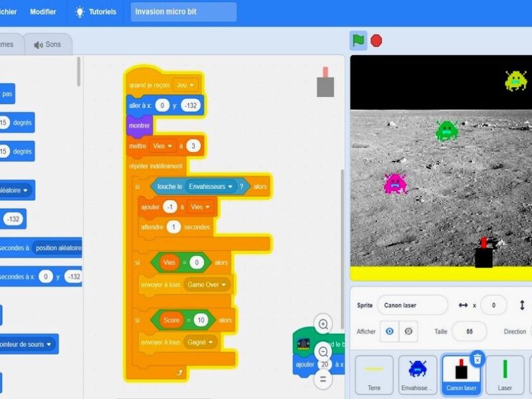Image resolution: width=532 pixels, height=399 pixels.
Task: Show sprite with the eye icon
Action: click(x=390, y=331)
